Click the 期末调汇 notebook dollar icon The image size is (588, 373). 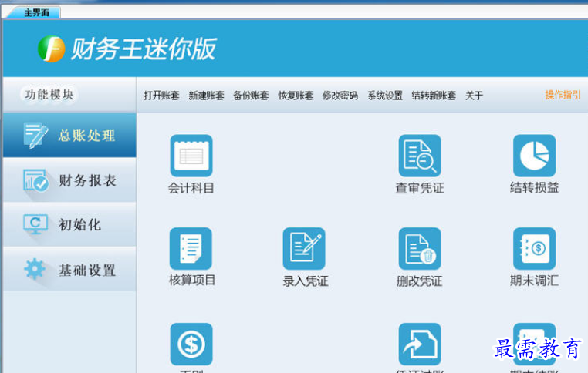[x=535, y=249]
